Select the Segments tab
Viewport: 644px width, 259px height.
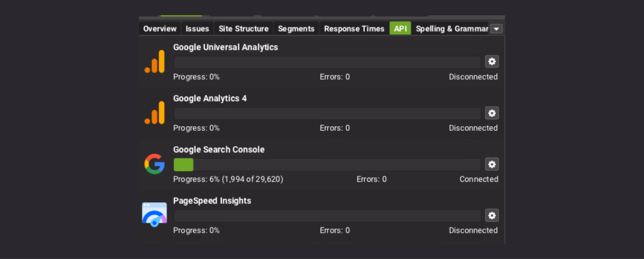tap(296, 29)
